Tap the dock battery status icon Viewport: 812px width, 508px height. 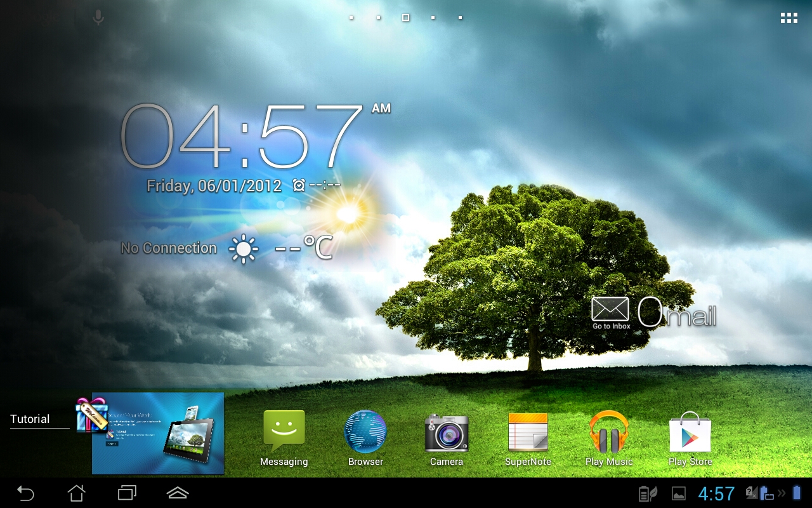pyautogui.click(x=766, y=493)
